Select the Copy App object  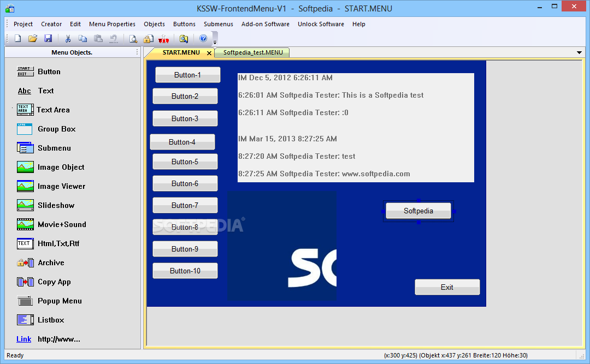click(44, 282)
